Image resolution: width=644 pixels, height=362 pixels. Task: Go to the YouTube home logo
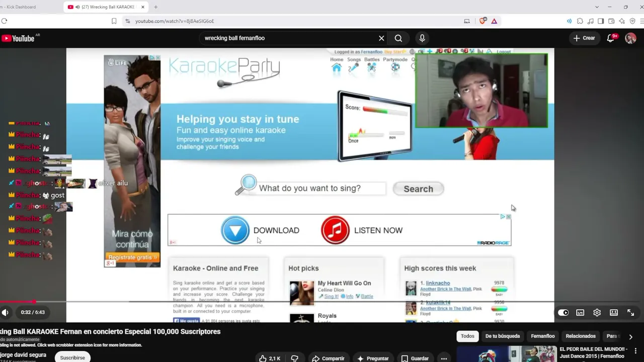(x=18, y=39)
